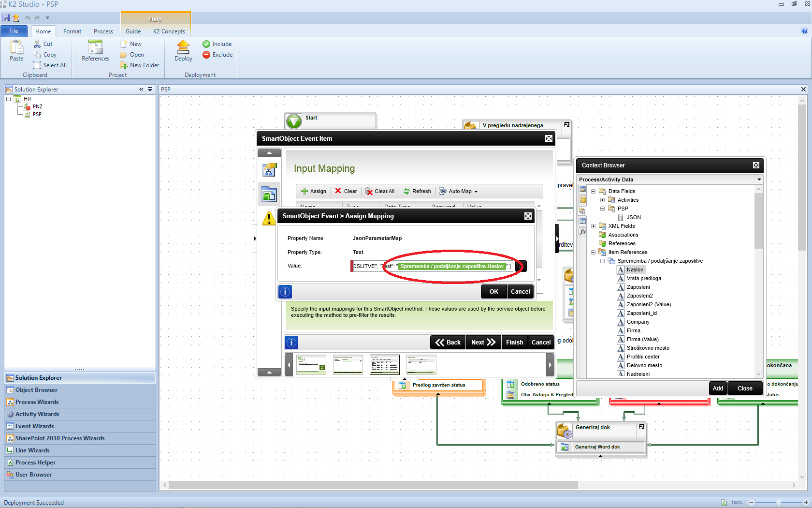
Task: Click Exclude in the Deployment group
Action: [217, 55]
